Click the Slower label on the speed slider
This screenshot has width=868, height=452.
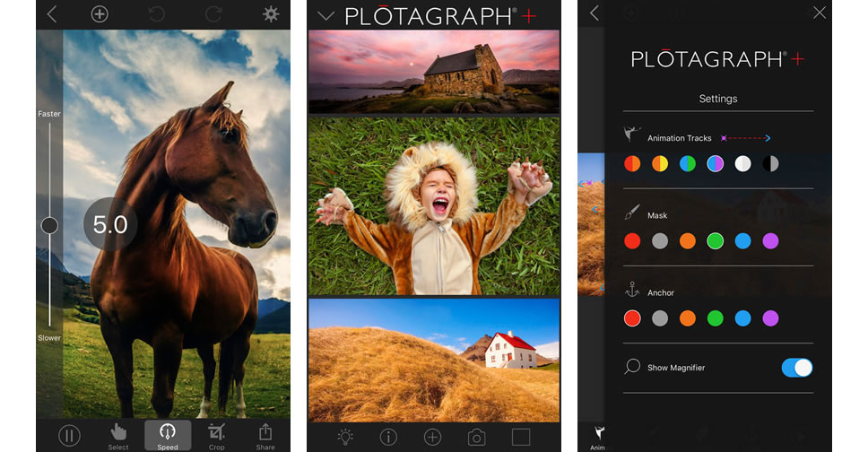(x=49, y=338)
